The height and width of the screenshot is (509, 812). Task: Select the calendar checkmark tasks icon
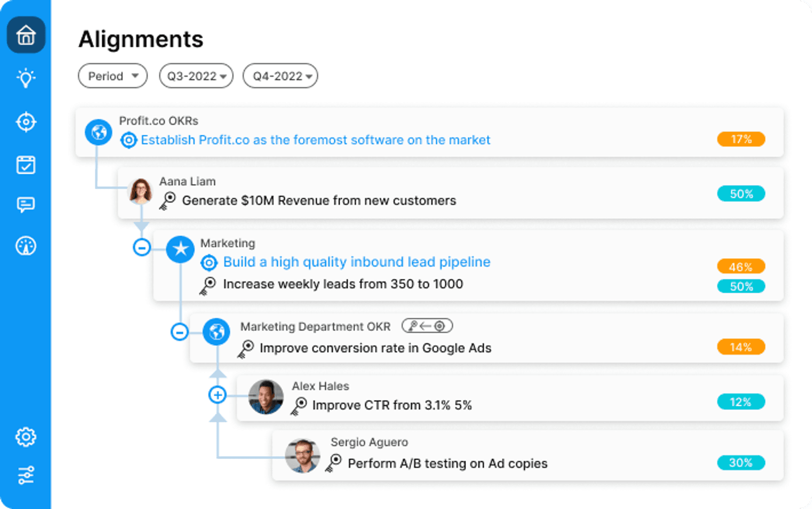pyautogui.click(x=26, y=165)
